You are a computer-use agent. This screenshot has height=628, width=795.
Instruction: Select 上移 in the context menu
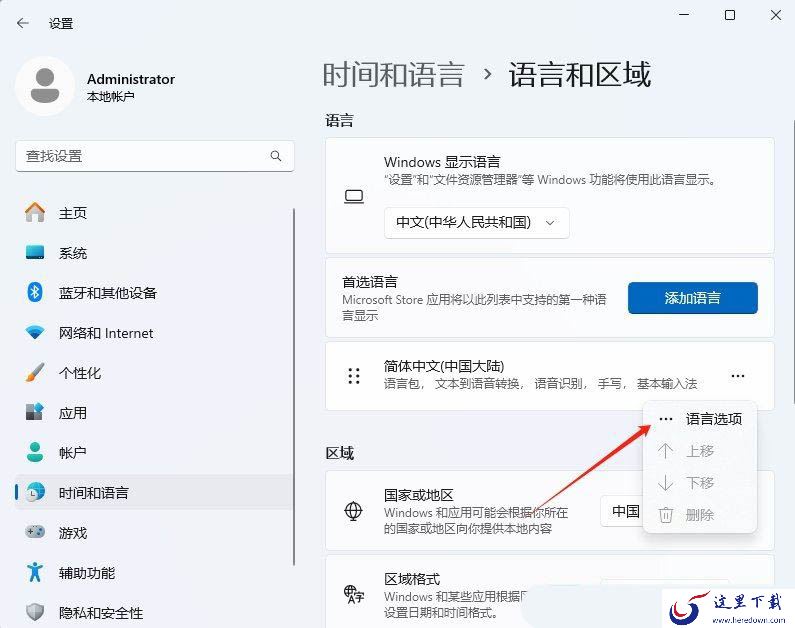tap(700, 451)
